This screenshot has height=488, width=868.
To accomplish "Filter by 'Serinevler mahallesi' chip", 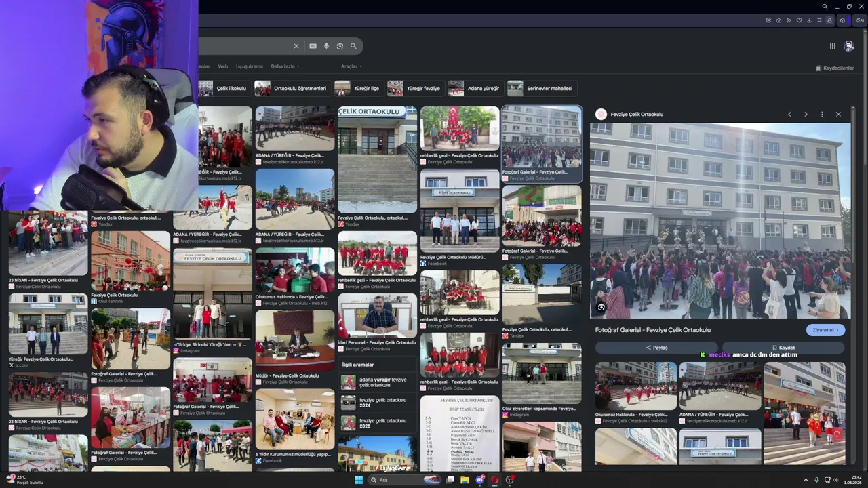I will click(x=541, y=88).
